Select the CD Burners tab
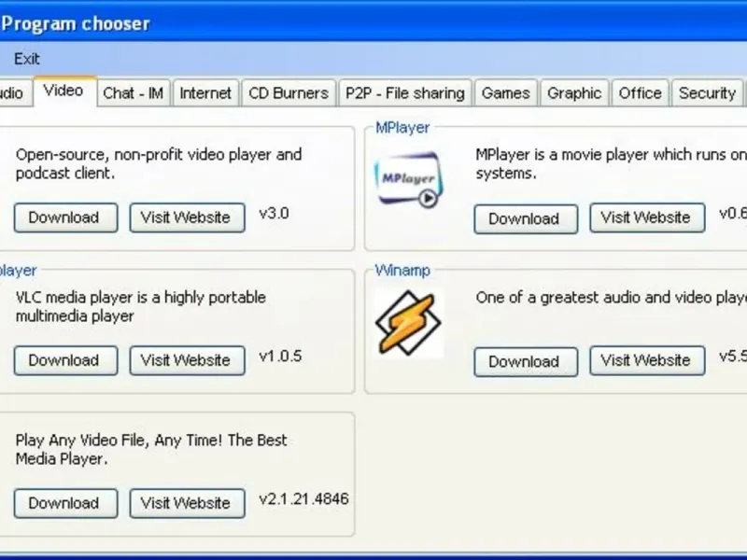 point(289,92)
